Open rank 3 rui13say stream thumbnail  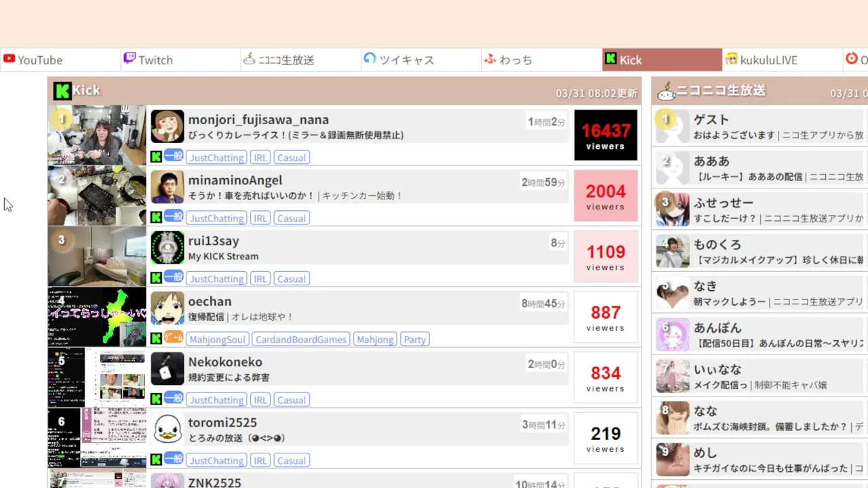[x=97, y=256]
